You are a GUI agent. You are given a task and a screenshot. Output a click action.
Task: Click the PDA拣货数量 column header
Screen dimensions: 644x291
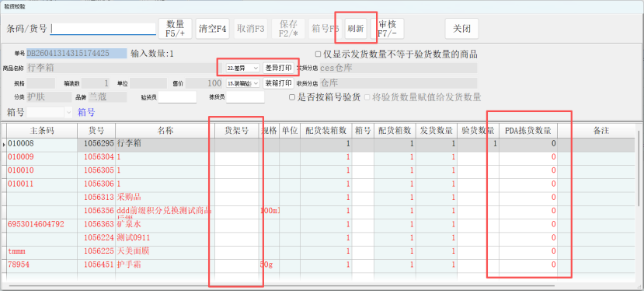click(x=528, y=131)
